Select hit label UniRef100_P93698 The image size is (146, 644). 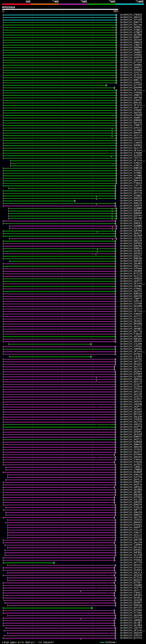pyautogui.click(x=131, y=77)
